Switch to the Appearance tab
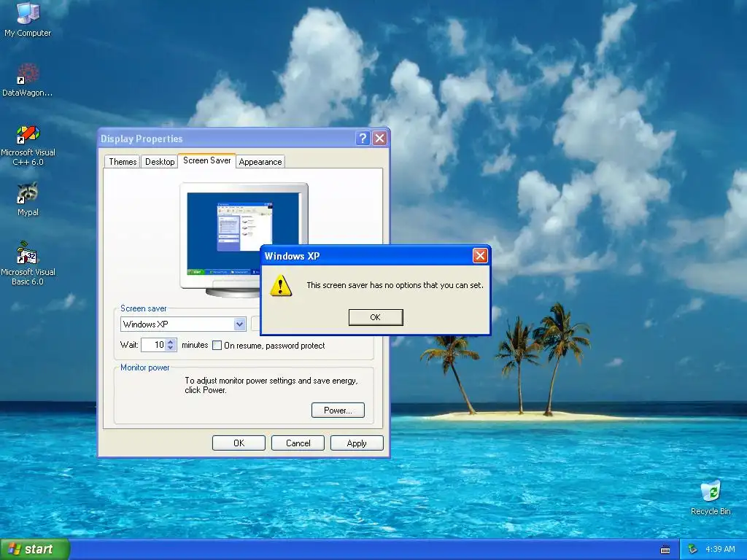The width and height of the screenshot is (747, 560). point(260,161)
